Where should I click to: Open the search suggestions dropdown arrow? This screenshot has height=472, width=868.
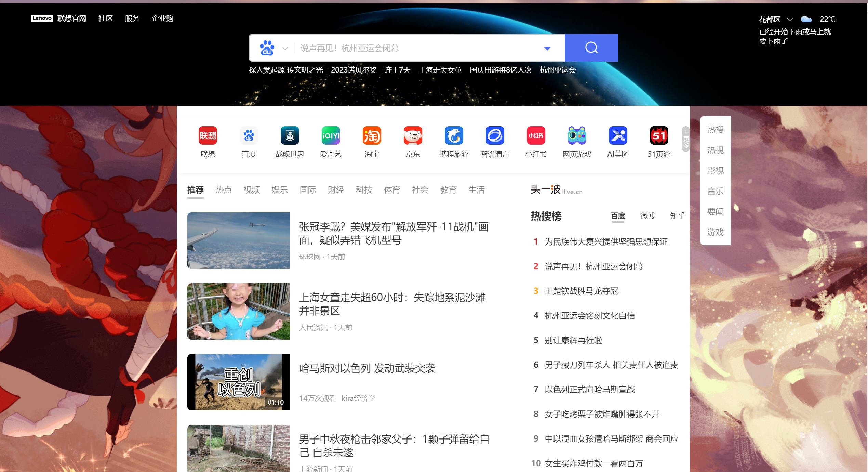(547, 48)
